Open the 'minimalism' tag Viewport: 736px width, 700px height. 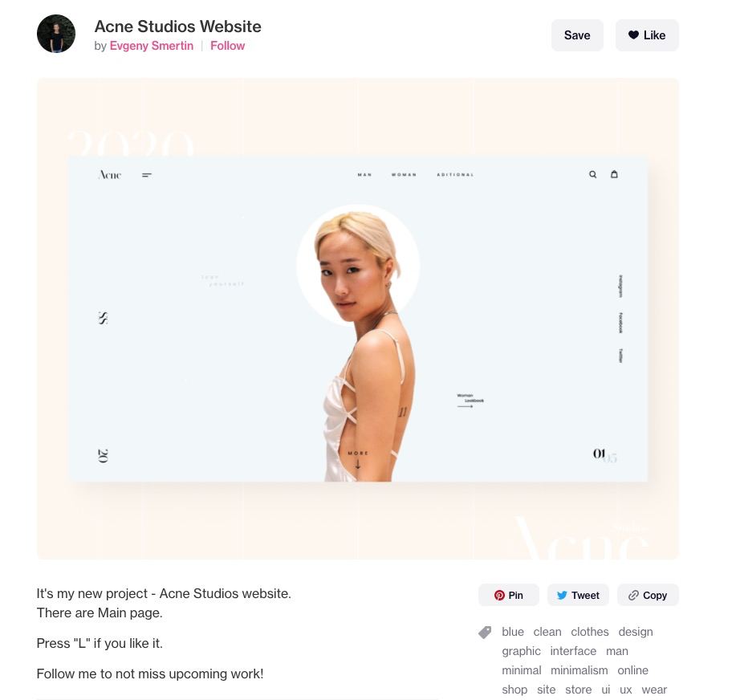579,670
